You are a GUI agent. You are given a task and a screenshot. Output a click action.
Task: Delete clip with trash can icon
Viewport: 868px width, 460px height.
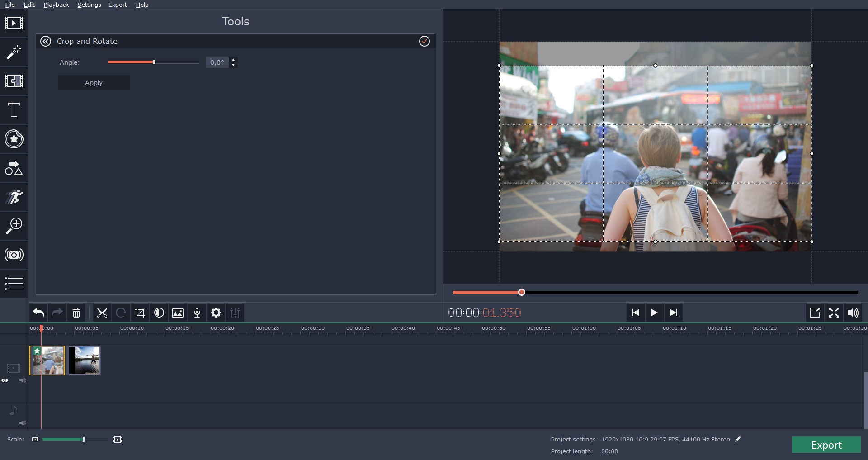click(x=76, y=313)
